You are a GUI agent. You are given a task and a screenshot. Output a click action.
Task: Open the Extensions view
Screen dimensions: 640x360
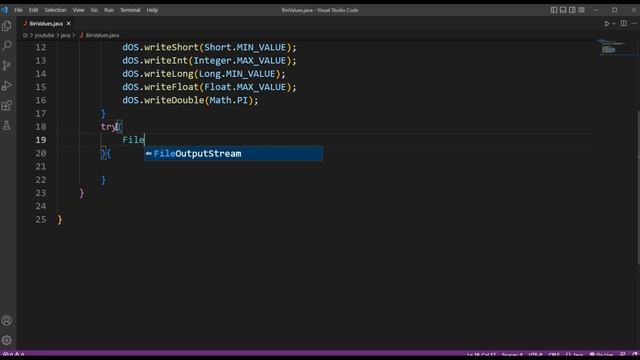point(7,106)
